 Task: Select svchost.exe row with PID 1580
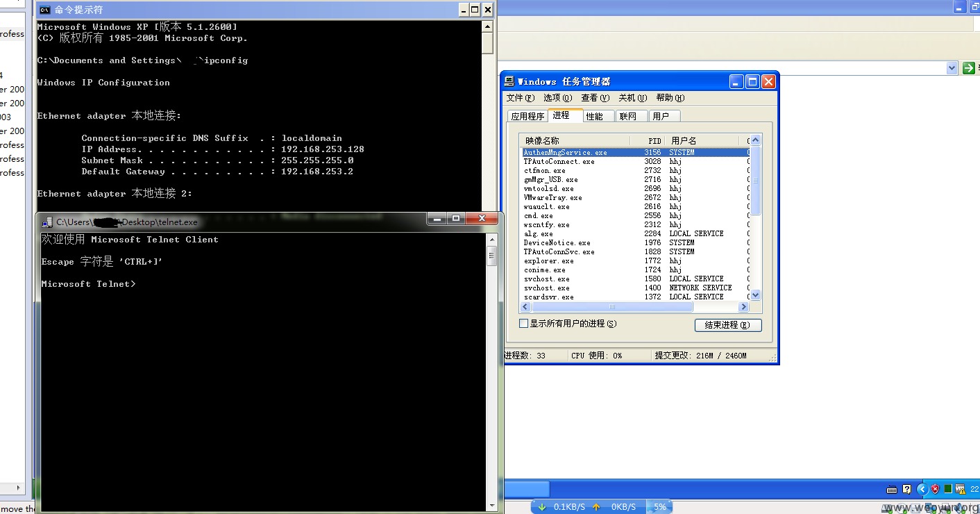635,279
